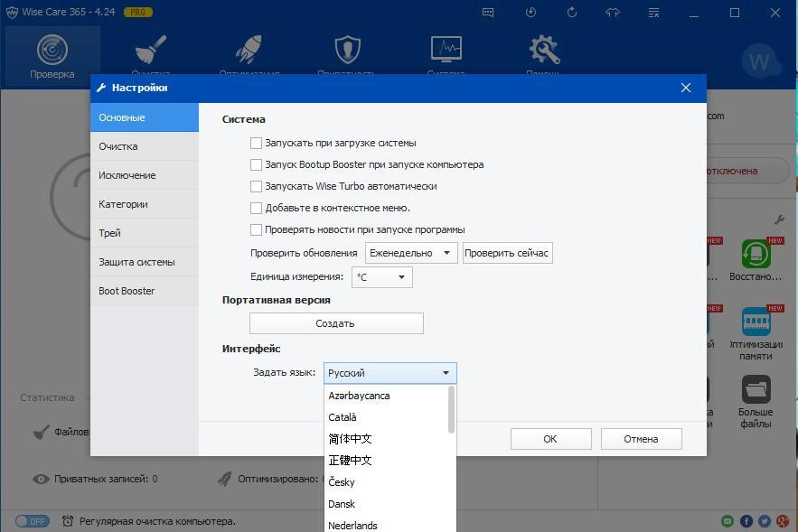Click the green chat icon in status bar
This screenshot has height=532, width=798.
[x=728, y=521]
